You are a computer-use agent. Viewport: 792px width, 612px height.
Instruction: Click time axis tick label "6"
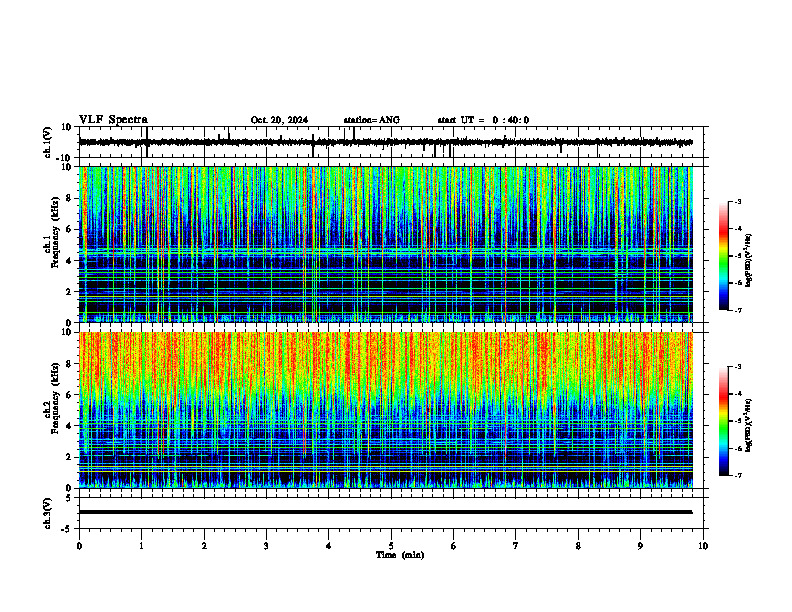click(454, 546)
